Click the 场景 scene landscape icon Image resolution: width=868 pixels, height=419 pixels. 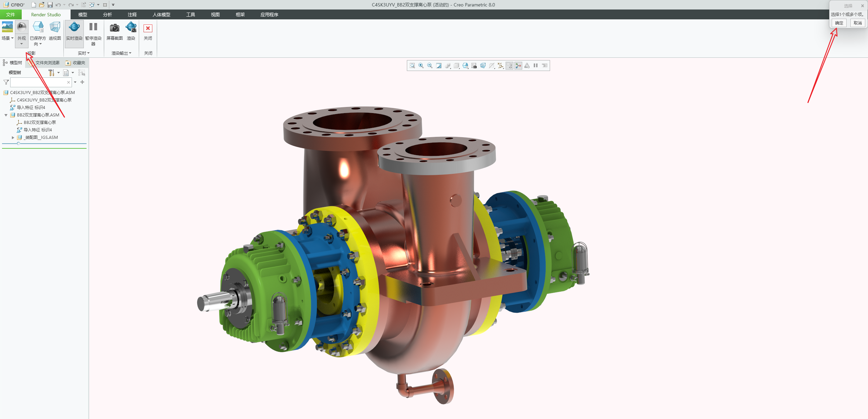click(7, 27)
